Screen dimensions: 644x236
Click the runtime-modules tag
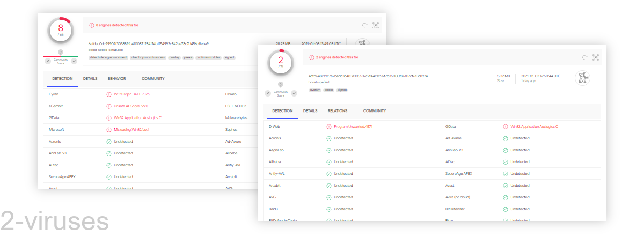(208, 57)
